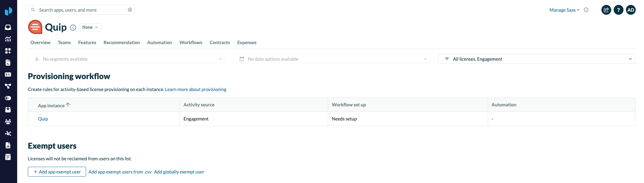This screenshot has height=183, width=644.
Task: Open the No date options available dropdown
Action: tap(331, 59)
